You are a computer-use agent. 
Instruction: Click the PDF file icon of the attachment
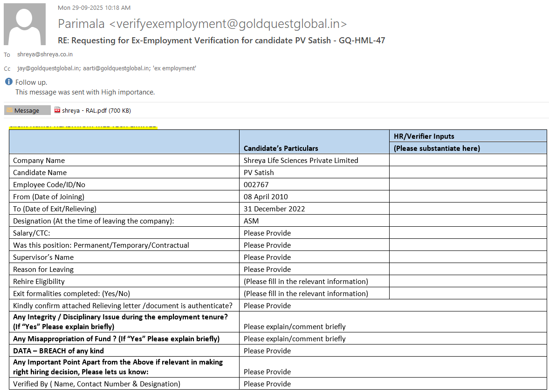coord(57,110)
